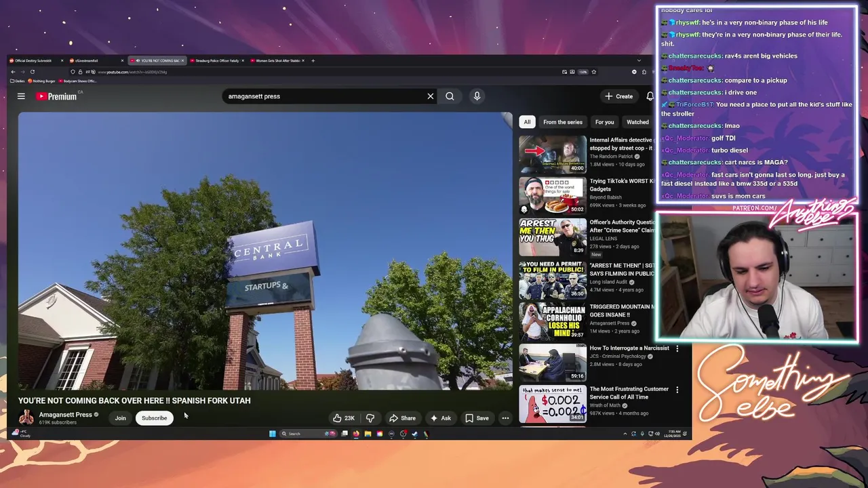Open Task View on taskbar
The height and width of the screenshot is (488, 868).
coord(344,434)
